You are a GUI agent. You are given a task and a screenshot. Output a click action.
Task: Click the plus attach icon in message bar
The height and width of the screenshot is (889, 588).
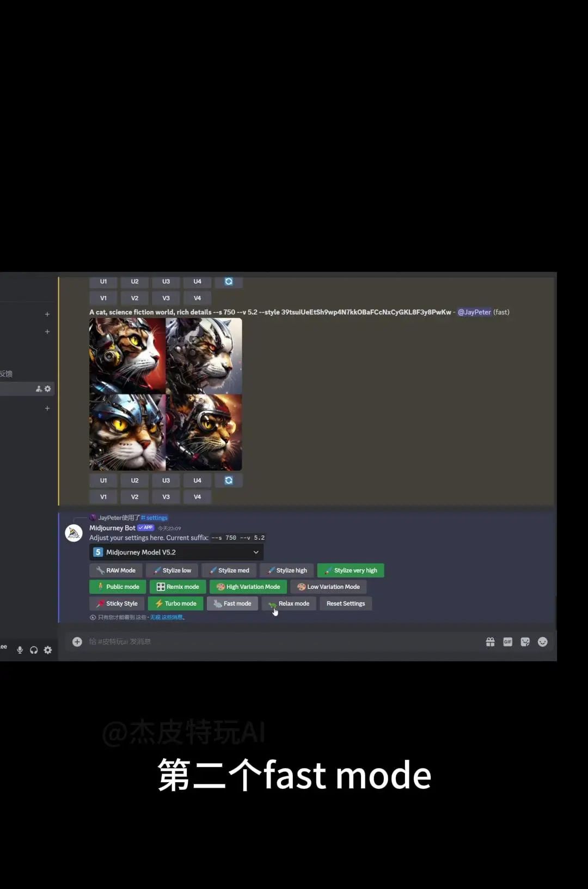pyautogui.click(x=77, y=642)
